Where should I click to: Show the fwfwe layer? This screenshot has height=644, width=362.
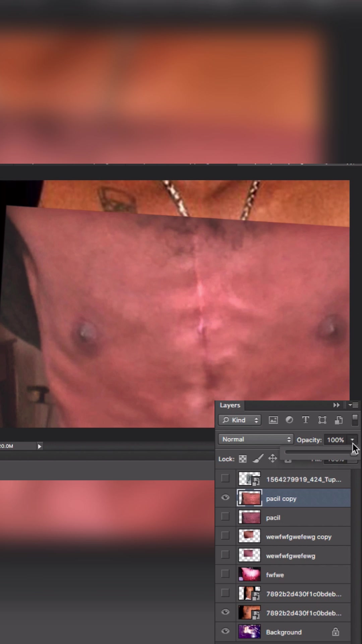[x=225, y=574]
